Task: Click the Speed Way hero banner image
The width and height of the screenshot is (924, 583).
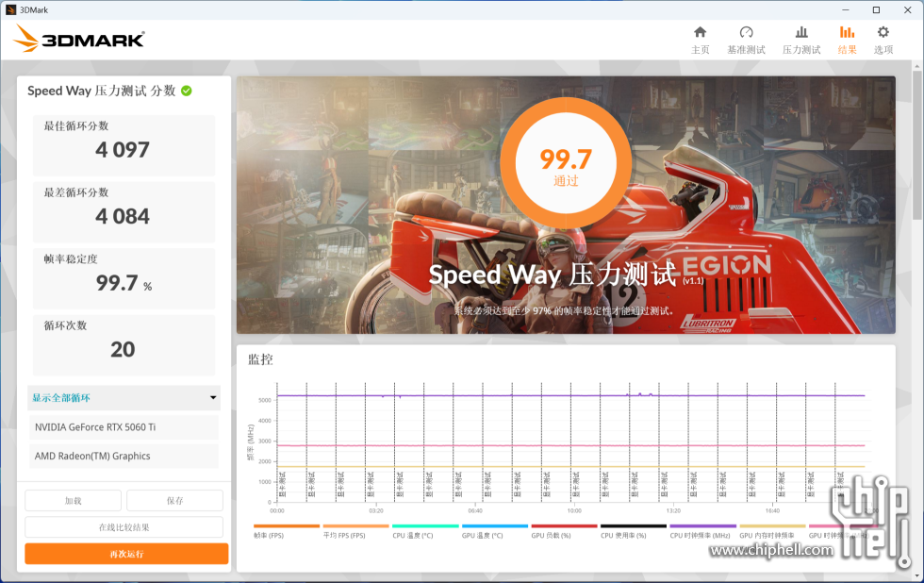Action: [x=566, y=205]
